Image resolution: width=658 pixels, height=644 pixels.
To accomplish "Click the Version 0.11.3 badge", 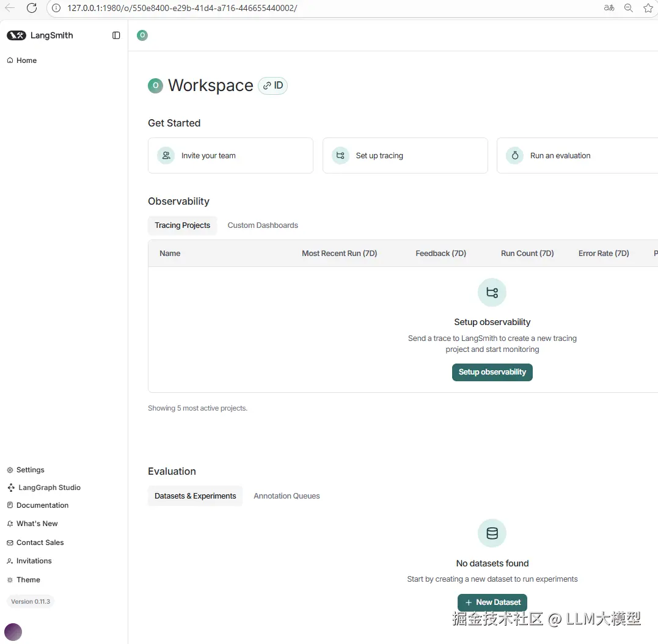I will coord(30,602).
